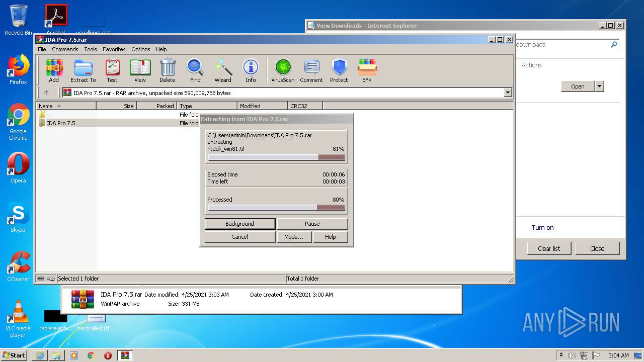Image resolution: width=644 pixels, height=362 pixels.
Task: Click the Turn on link in View Downloads
Action: click(542, 227)
